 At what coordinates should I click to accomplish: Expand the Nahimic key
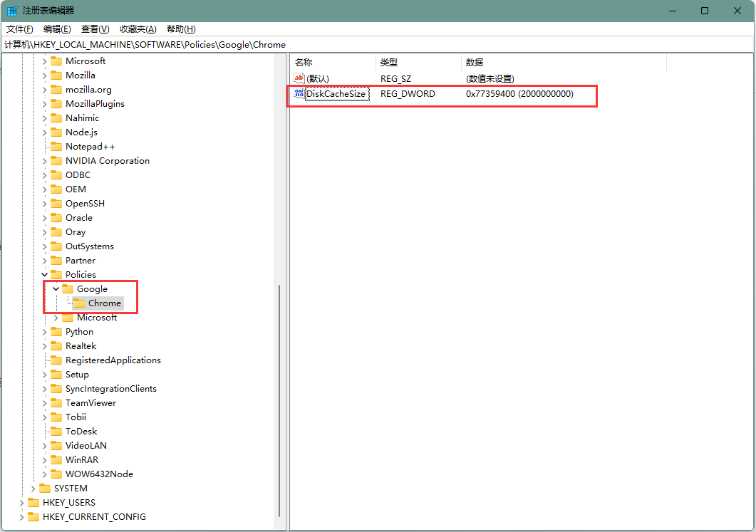[x=44, y=118]
